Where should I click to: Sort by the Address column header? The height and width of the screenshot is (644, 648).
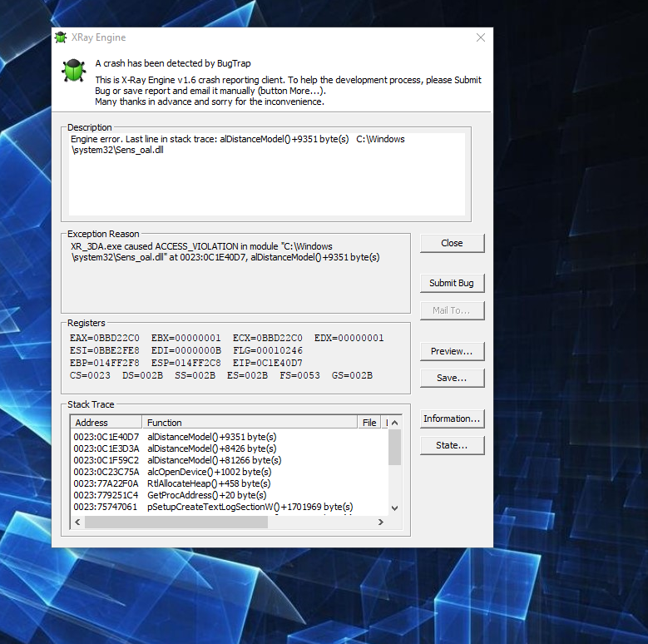[106, 423]
